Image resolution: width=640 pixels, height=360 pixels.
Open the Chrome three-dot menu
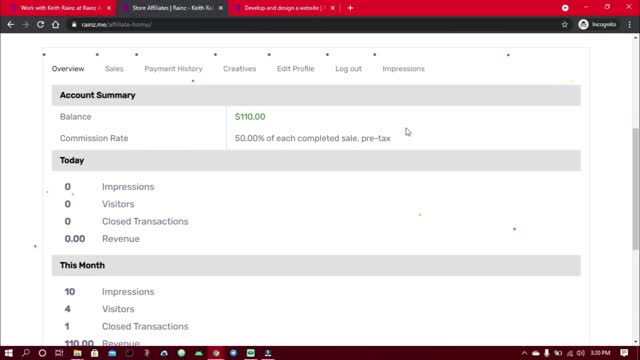pos(630,24)
